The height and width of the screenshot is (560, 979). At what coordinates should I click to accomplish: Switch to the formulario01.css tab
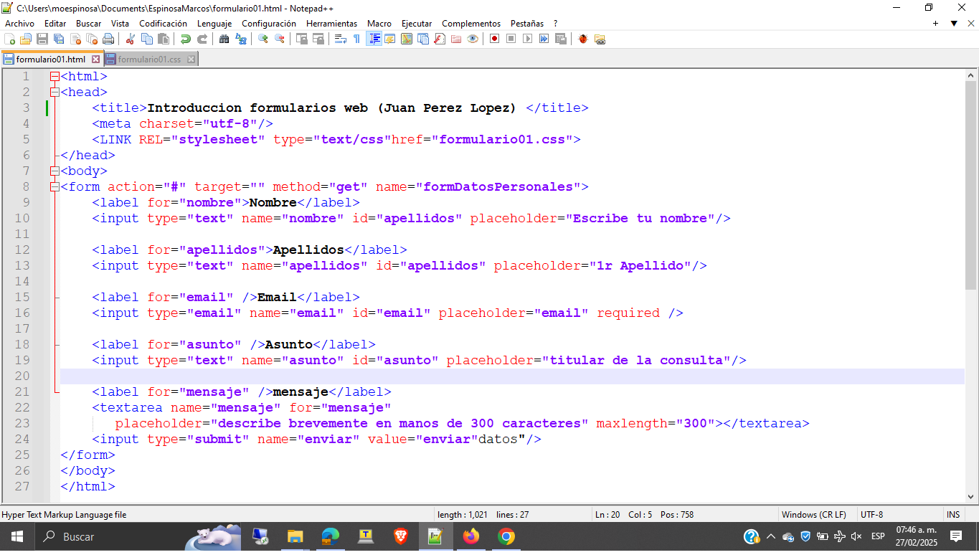click(x=149, y=60)
